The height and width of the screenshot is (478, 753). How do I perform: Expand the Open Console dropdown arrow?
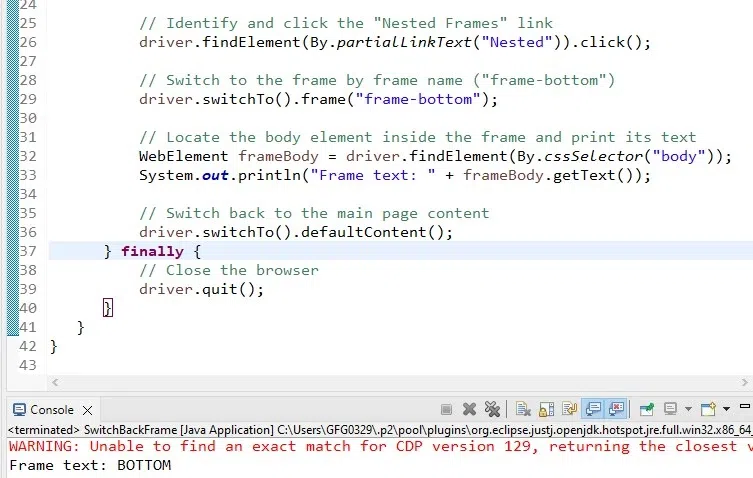click(x=724, y=410)
